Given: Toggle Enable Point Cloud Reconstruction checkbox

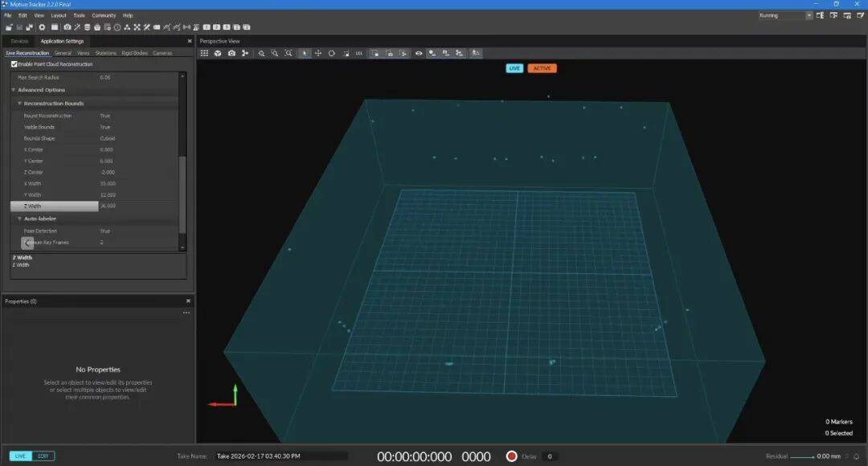Looking at the screenshot, I should click(x=14, y=64).
